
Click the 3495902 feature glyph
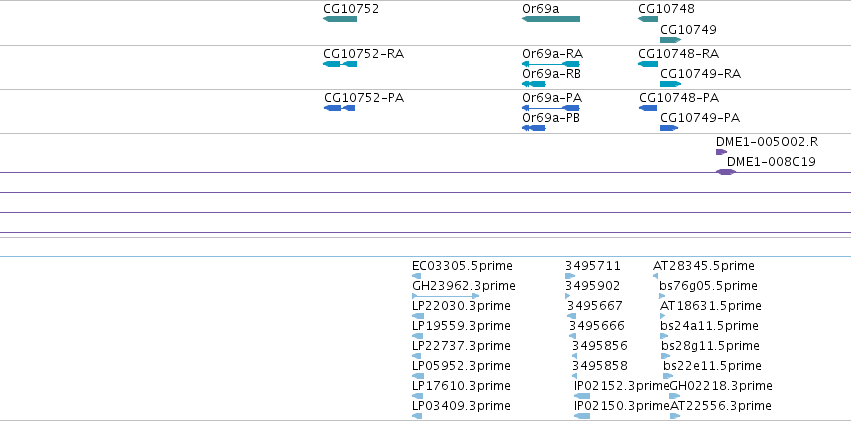568,296
